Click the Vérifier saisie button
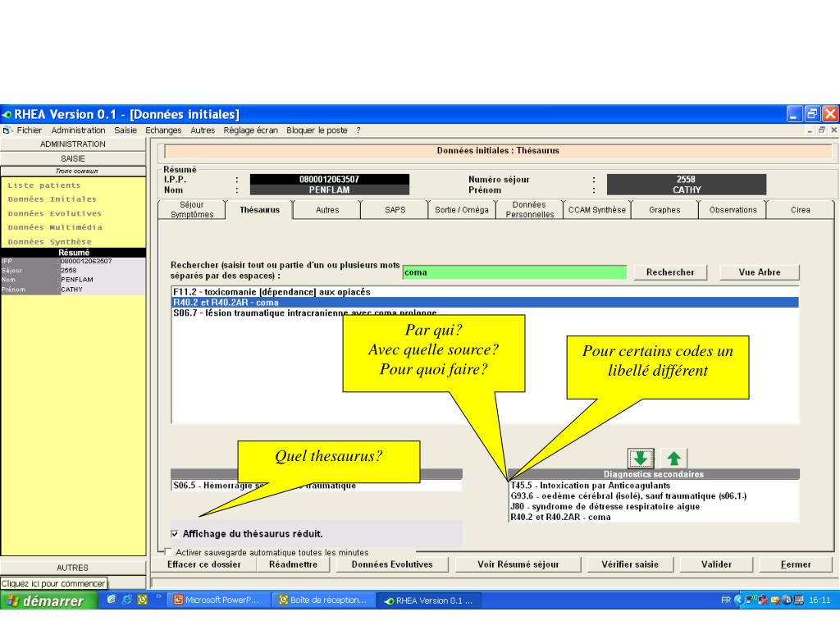Screen dimensions: 840x630 [x=630, y=564]
